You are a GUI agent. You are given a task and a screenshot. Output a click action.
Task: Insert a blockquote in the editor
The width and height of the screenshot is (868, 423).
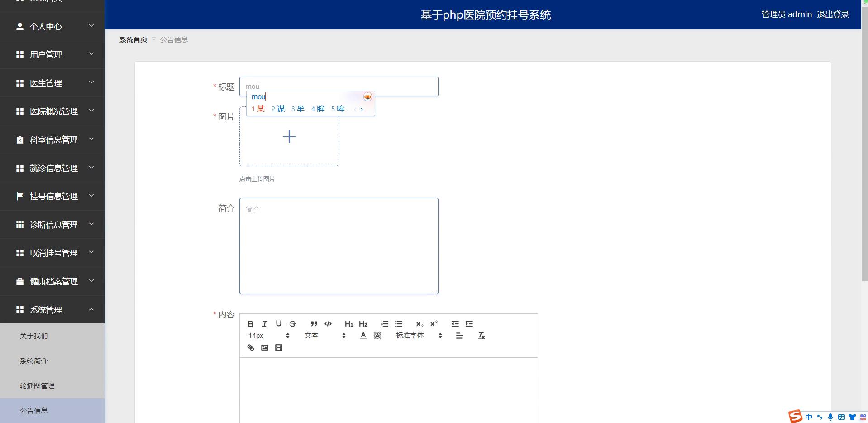(x=314, y=324)
